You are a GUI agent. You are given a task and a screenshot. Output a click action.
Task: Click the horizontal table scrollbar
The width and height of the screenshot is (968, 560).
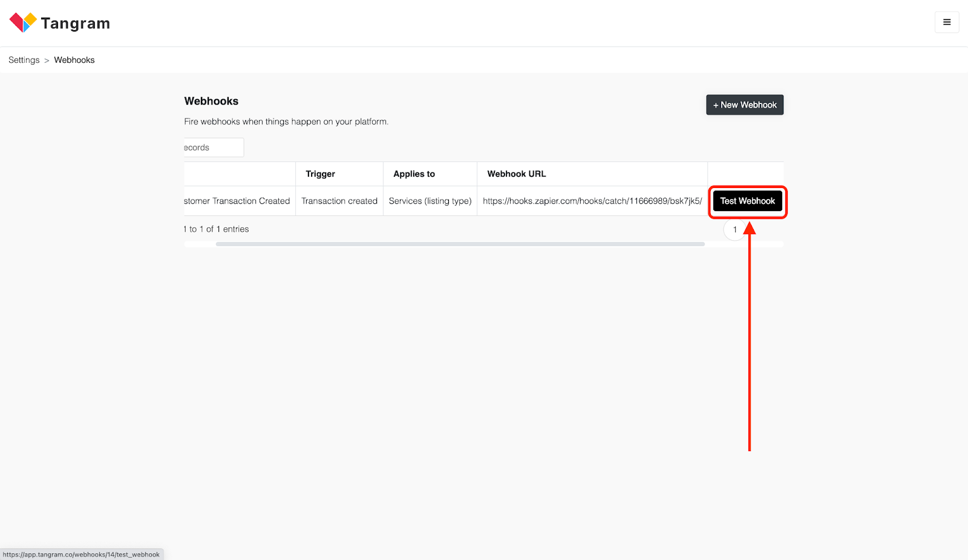(460, 244)
